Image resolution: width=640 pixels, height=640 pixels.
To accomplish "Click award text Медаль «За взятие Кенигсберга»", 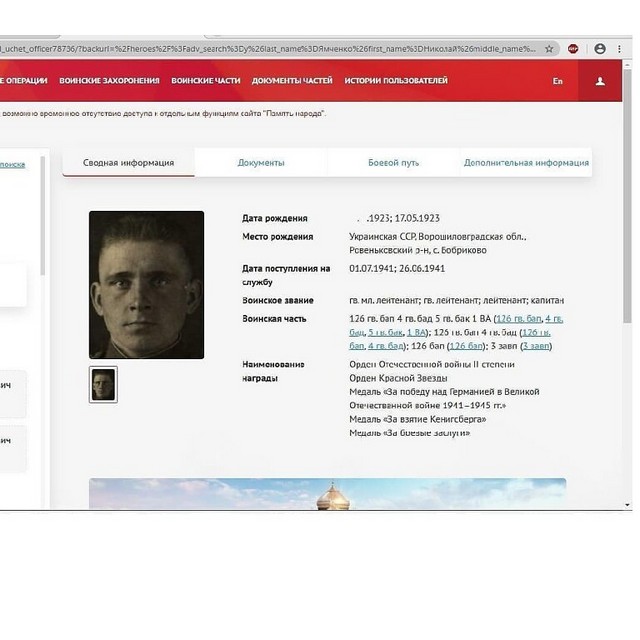I will [418, 419].
